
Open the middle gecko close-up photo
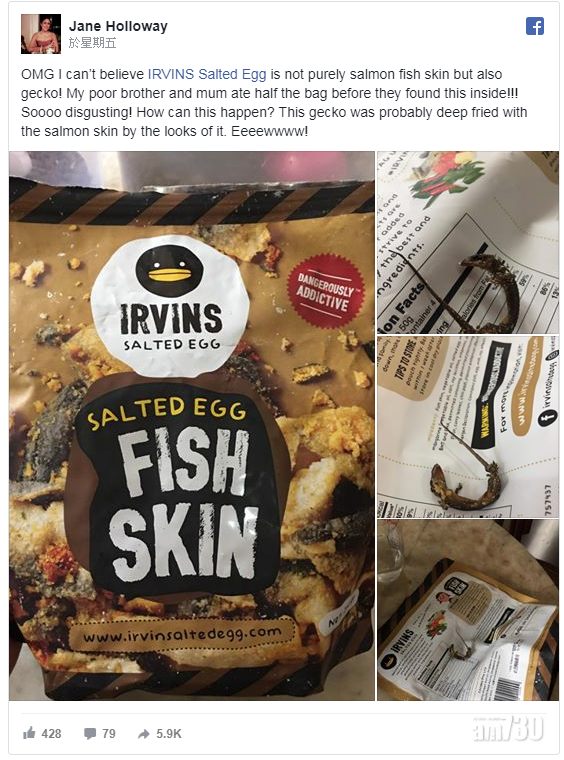468,427
